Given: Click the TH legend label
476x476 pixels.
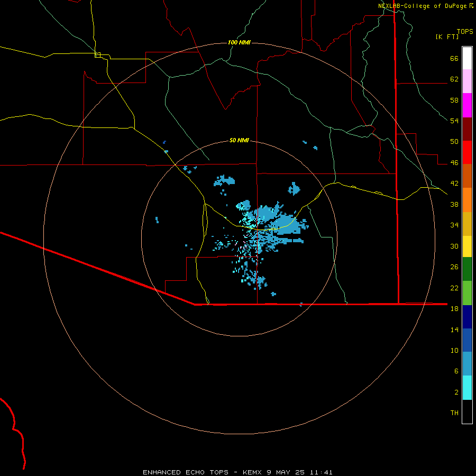Looking at the screenshot, I should tap(454, 413).
